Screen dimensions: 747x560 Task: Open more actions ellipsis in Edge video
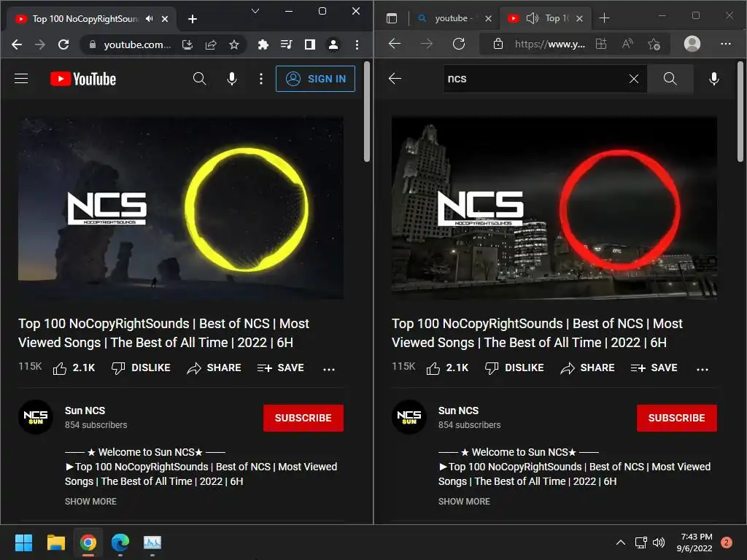pyautogui.click(x=703, y=369)
